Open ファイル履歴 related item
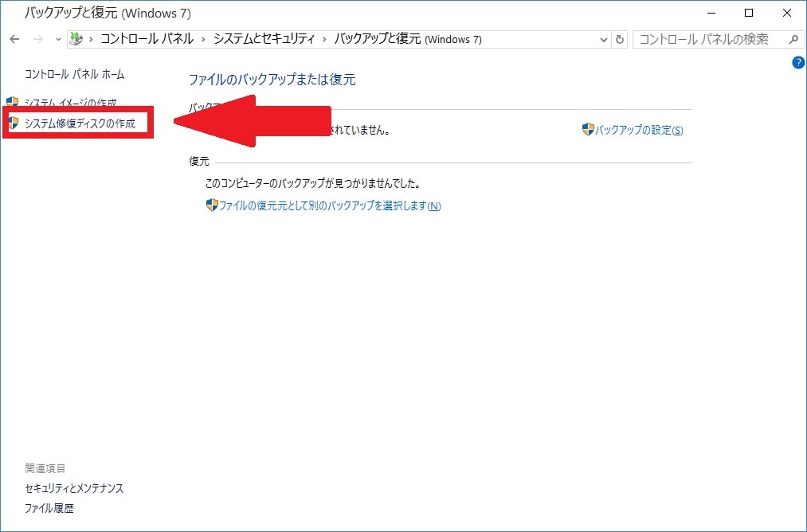Image resolution: width=807 pixels, height=532 pixels. point(49,508)
